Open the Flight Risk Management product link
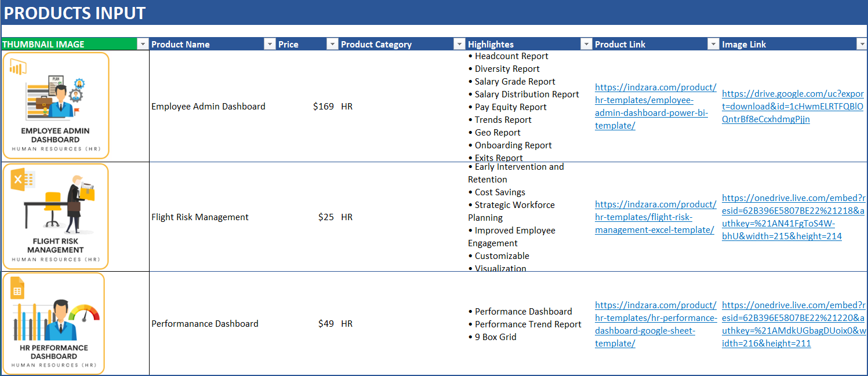868x376 pixels. (655, 217)
